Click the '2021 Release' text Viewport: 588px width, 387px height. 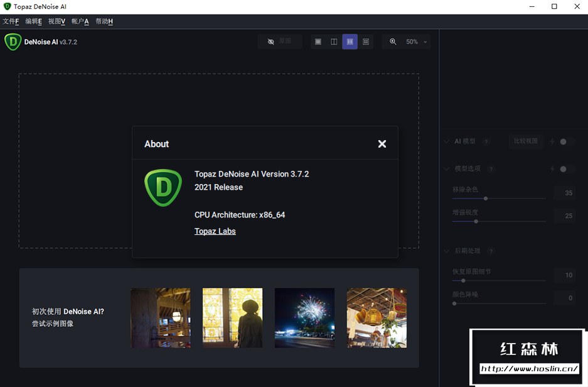tap(218, 187)
